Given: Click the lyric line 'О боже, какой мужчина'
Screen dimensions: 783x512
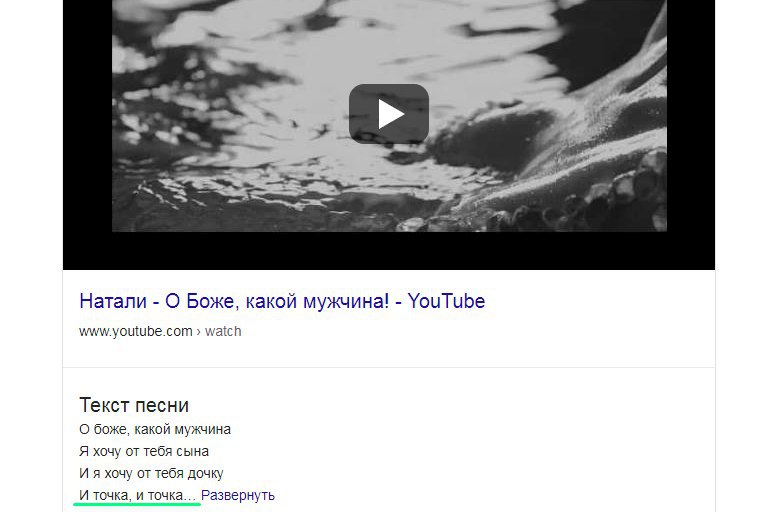Looking at the screenshot, I should (155, 429).
